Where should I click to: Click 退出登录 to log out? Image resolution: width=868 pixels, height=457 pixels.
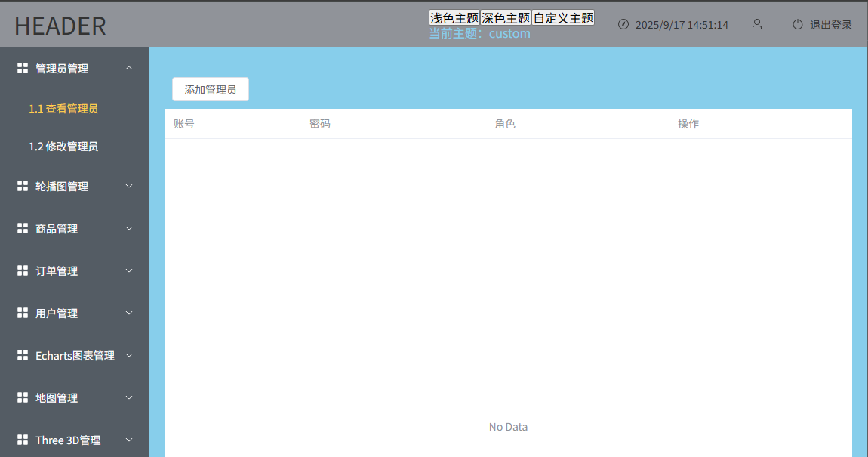[x=831, y=25]
